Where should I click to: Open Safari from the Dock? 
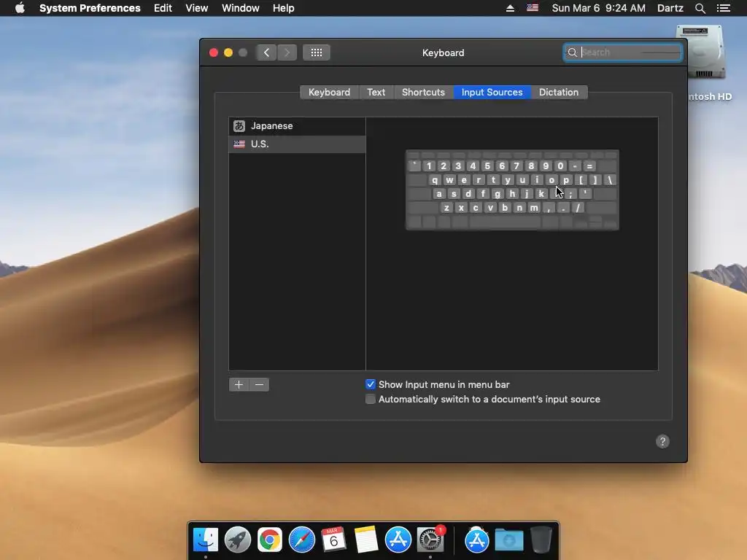point(301,540)
